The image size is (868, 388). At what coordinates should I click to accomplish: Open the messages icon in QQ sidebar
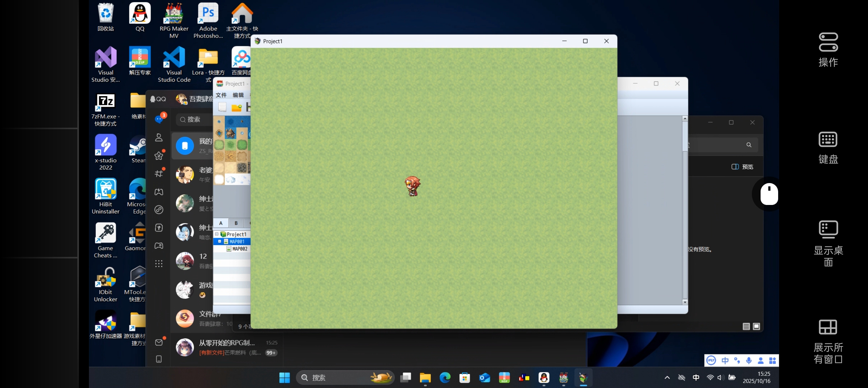[159, 119]
